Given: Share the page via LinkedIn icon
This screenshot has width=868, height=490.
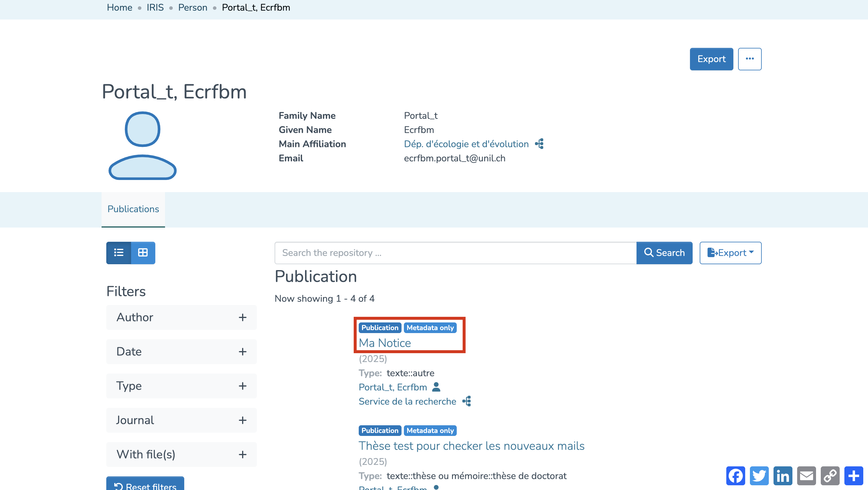Looking at the screenshot, I should 783,476.
